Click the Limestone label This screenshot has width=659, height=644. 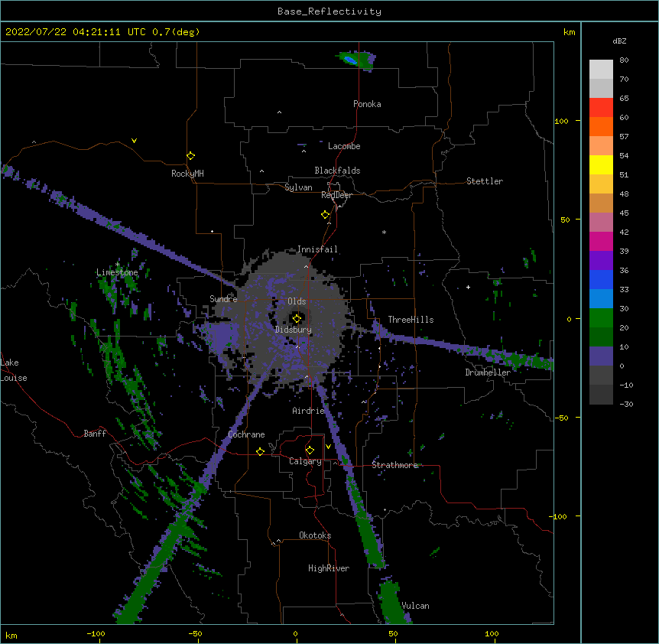(x=117, y=272)
